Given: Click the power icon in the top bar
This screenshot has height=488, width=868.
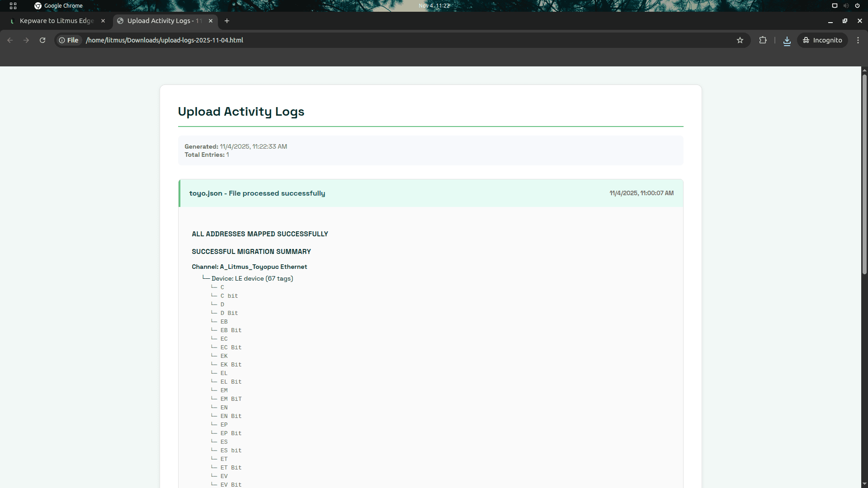Looking at the screenshot, I should click(x=857, y=6).
